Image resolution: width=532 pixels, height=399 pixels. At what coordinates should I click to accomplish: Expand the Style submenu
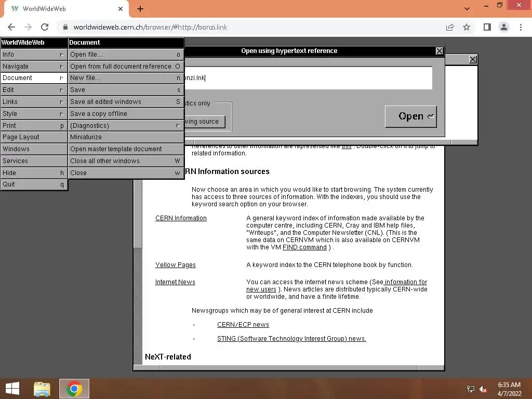point(34,113)
